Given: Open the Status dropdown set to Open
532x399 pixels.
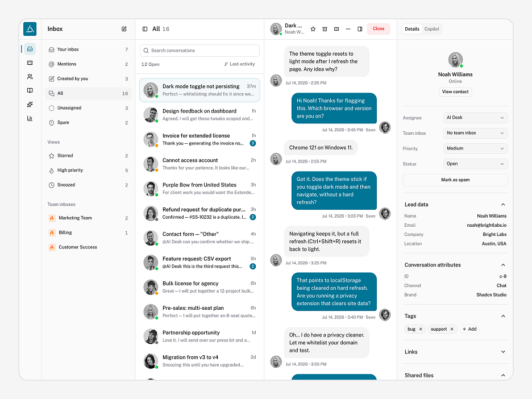Looking at the screenshot, I should (x=475, y=164).
